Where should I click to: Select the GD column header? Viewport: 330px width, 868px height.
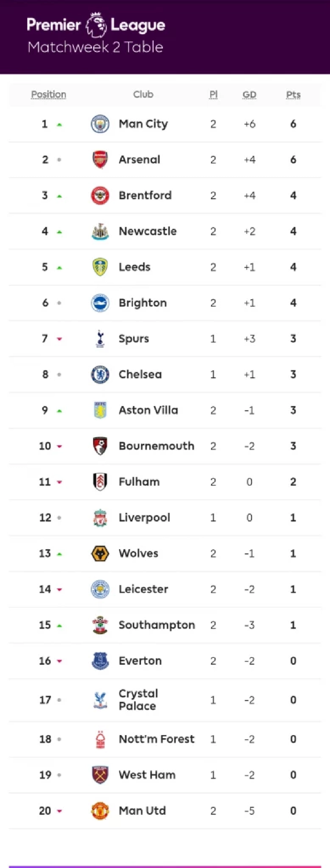[250, 94]
